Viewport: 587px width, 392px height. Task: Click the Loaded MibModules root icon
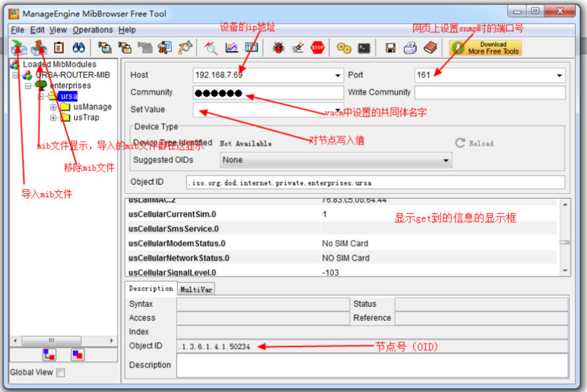(x=15, y=64)
